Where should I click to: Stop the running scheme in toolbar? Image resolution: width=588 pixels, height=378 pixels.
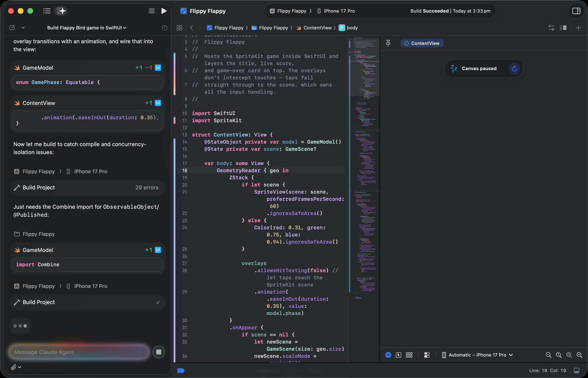152,11
